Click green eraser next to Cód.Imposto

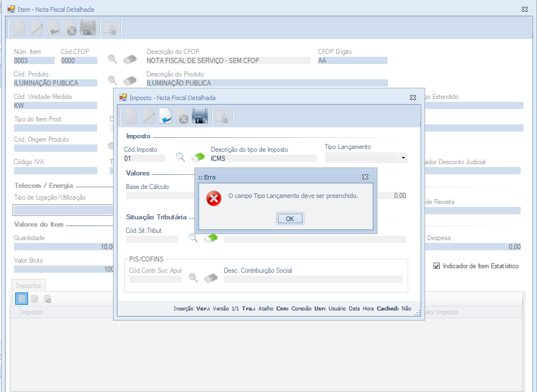pos(198,157)
